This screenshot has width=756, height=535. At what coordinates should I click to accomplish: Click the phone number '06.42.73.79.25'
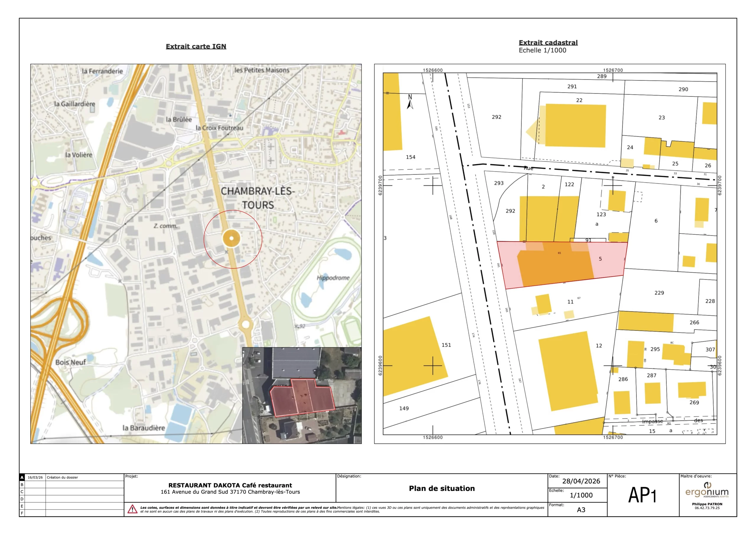click(x=707, y=508)
